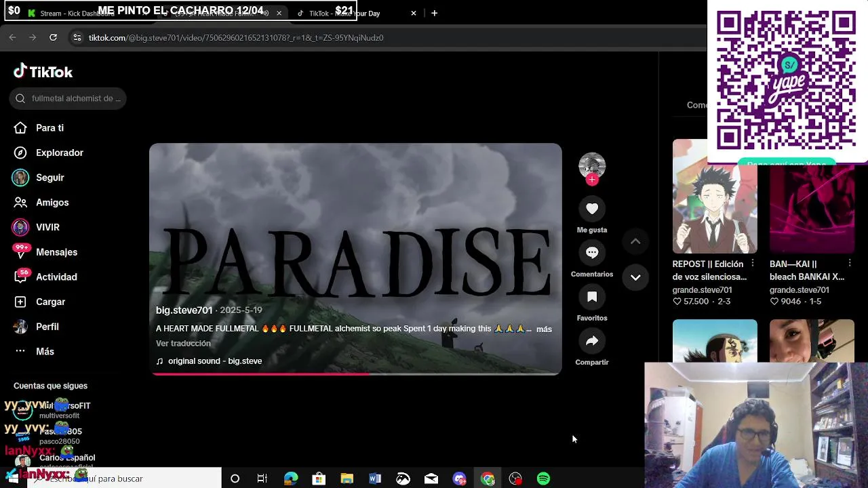
Task: Open the third anime video thumbnail, second row
Action: coord(715,341)
